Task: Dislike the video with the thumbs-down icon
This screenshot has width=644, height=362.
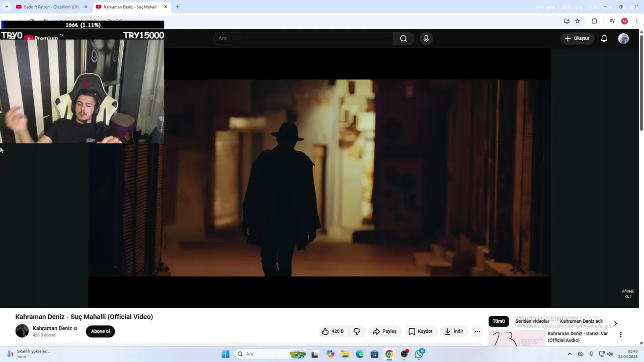Action: pos(357,331)
